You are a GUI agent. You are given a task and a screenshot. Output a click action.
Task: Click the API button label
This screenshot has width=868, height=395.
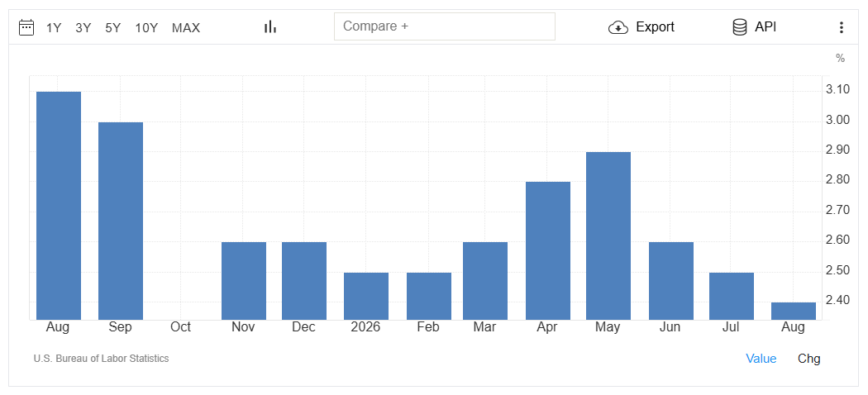click(x=765, y=26)
